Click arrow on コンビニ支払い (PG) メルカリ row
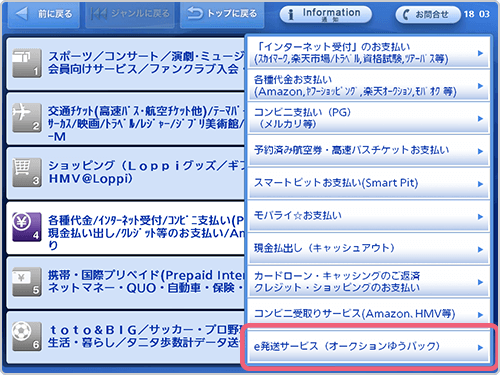Viewport: 500px width, 375px height. (x=480, y=119)
